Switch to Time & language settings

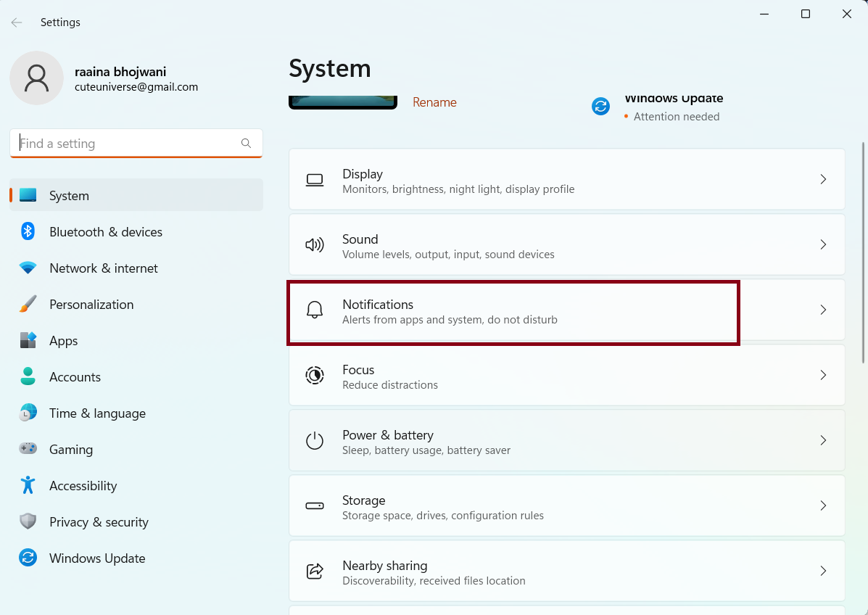click(97, 413)
